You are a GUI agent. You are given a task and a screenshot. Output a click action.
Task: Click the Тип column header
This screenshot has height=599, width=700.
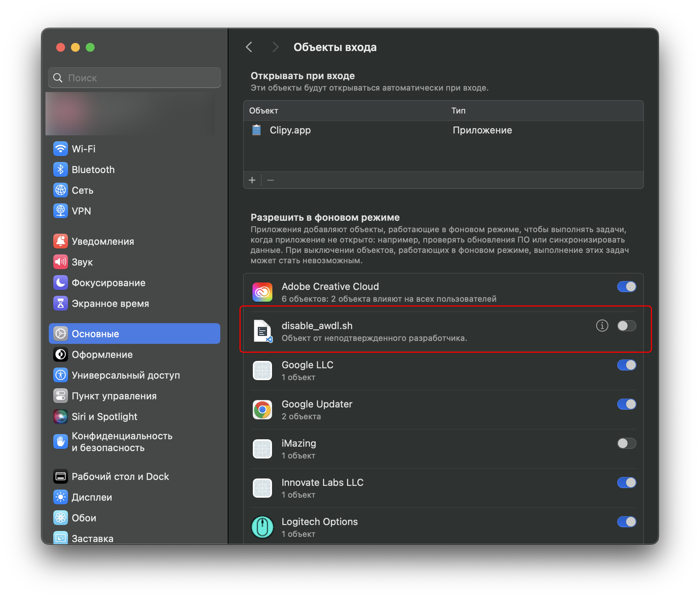(x=458, y=111)
